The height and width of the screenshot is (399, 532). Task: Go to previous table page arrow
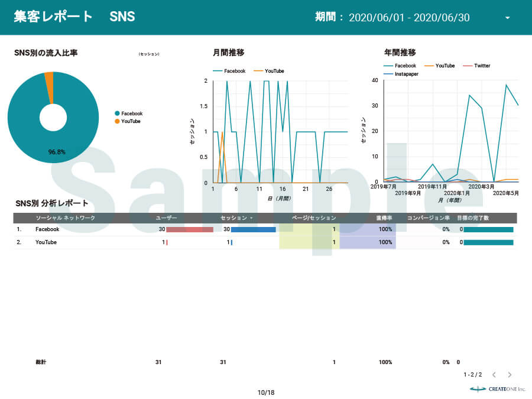tap(494, 375)
